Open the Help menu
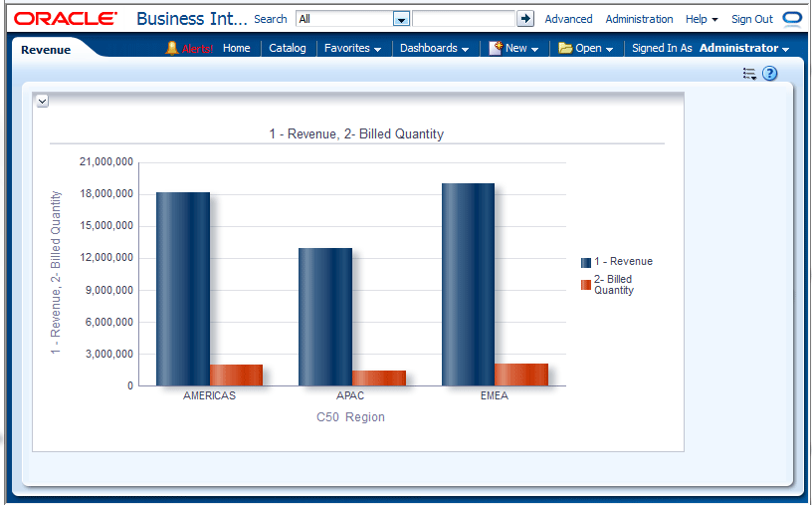Viewport: 812px width, 505px height. click(702, 19)
